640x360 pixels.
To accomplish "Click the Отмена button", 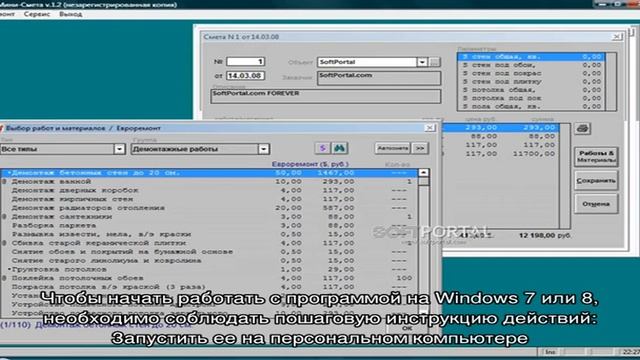I will [x=596, y=204].
